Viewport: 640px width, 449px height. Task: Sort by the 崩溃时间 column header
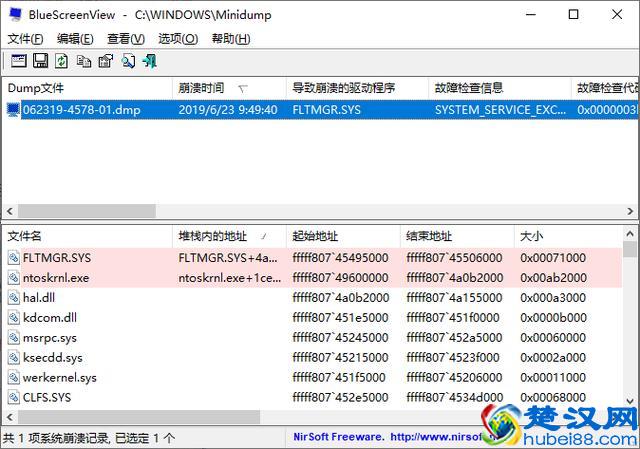229,88
